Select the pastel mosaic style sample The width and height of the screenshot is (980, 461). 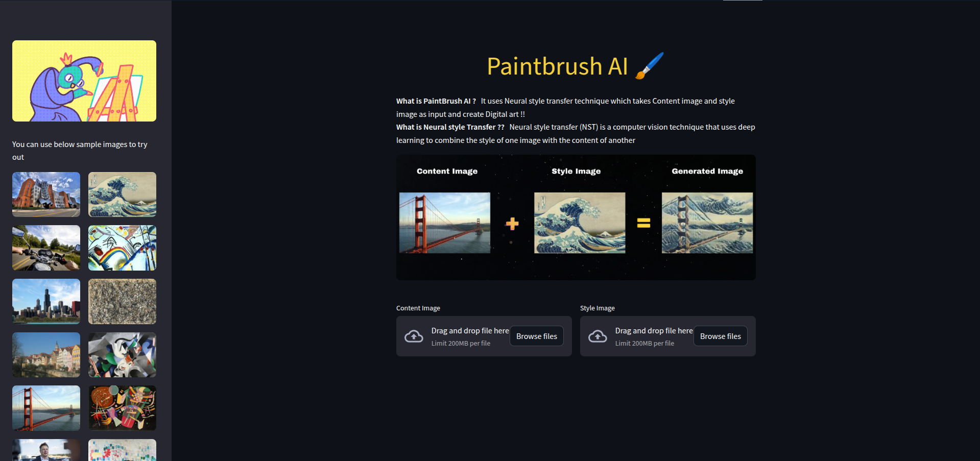click(x=122, y=450)
